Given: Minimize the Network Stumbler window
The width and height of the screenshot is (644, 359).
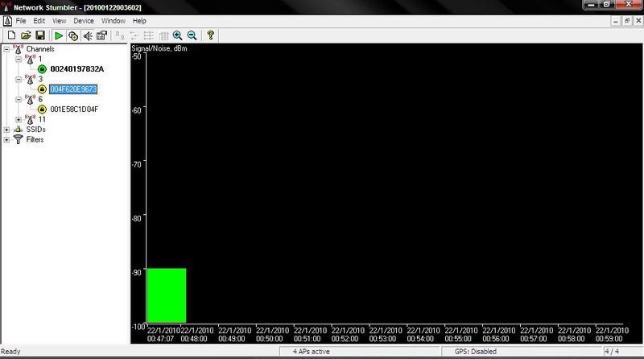Looking at the screenshot, I should (591, 5).
